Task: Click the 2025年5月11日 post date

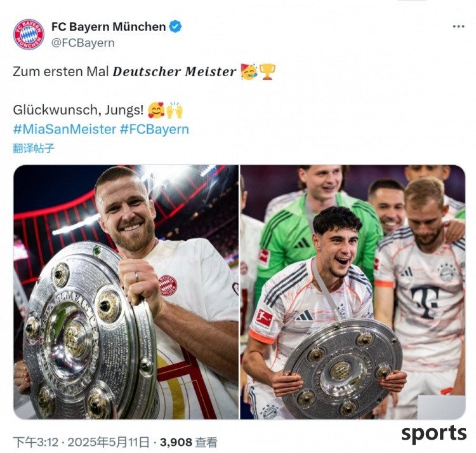Action: (x=109, y=442)
